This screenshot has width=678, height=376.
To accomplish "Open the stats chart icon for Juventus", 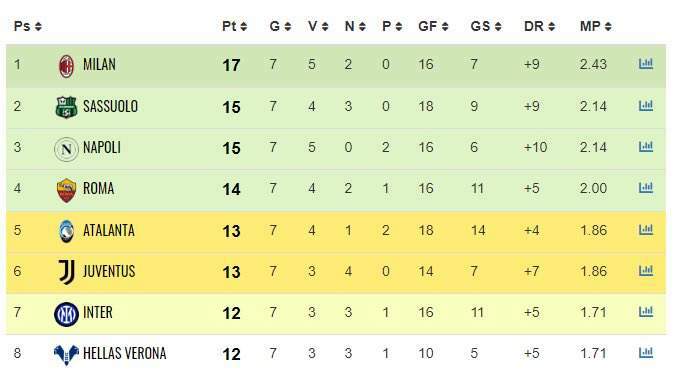I will (646, 271).
